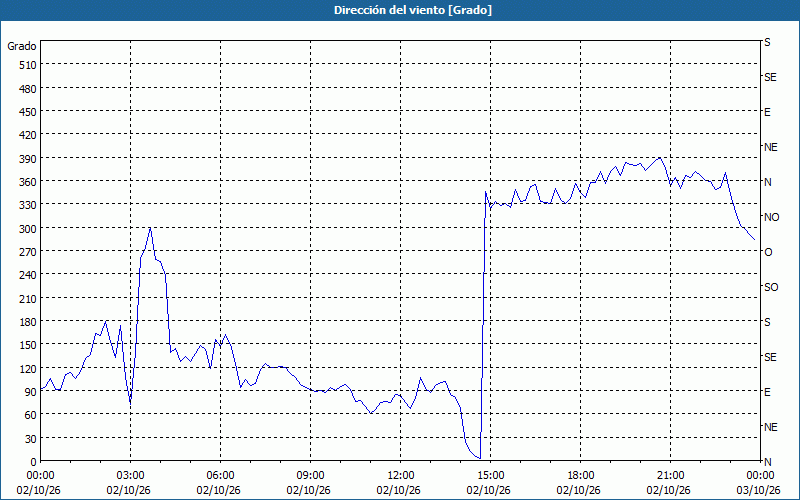Image resolution: width=800 pixels, height=500 pixels.
Task: Click the 'Grado' unit label above the y-axis
Action: [22, 46]
